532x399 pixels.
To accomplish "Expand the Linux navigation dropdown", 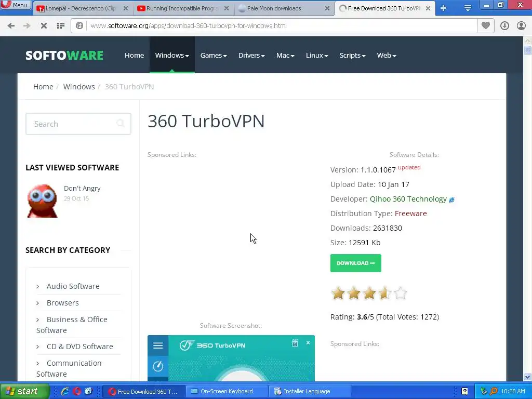I will pos(317,55).
